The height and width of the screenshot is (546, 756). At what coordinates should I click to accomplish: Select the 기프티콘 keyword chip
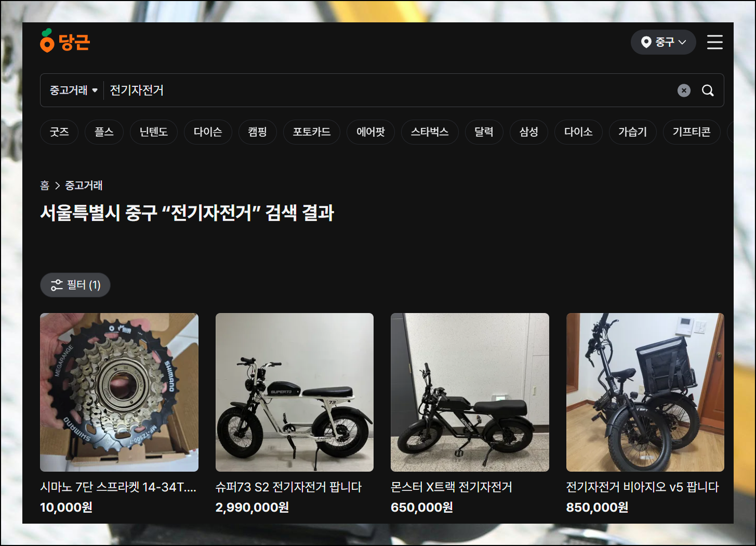click(692, 132)
